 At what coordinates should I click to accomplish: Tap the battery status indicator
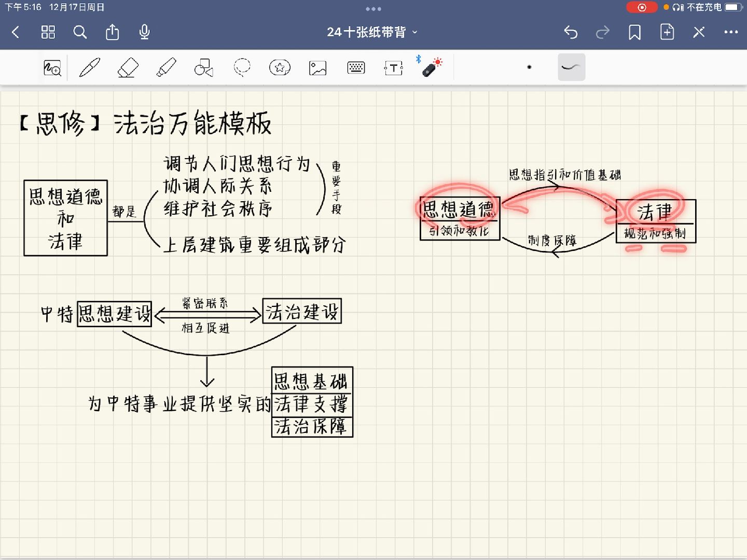coord(734,7)
